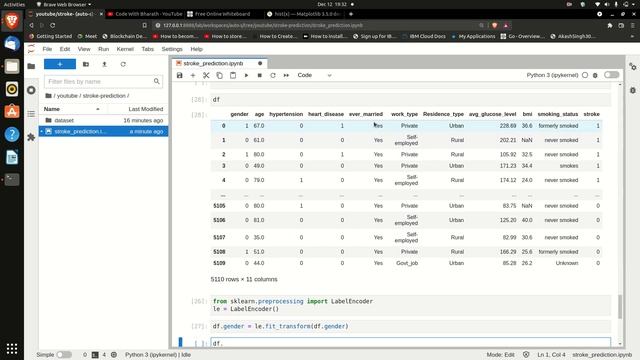
Task: Open the Edit menu
Action: click(65, 49)
